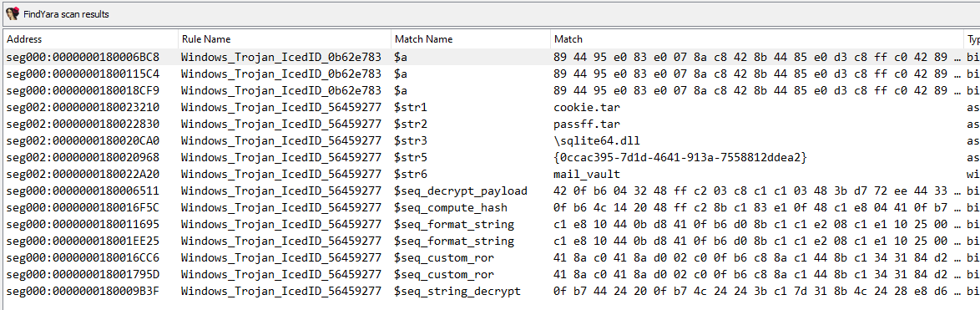This screenshot has width=980, height=310.
Task: Select the GUID {0ccac395-7d1d-4641-913a-7558812ddea2} match
Action: (680, 157)
